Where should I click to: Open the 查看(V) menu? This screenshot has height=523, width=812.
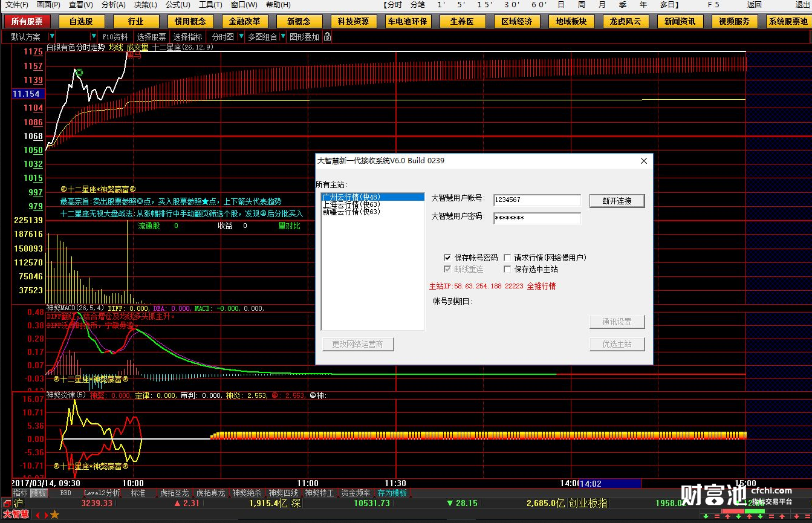pos(80,5)
